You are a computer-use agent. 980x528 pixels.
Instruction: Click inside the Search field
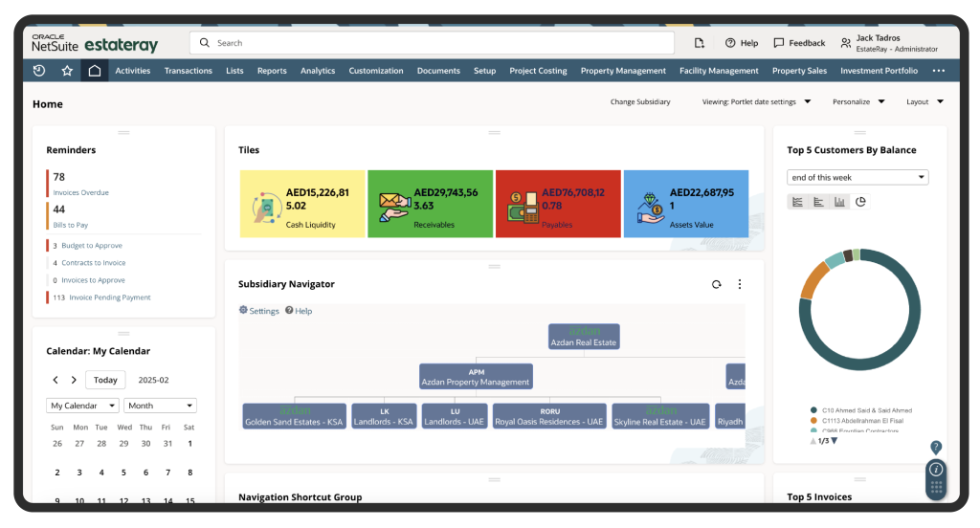coord(432,42)
